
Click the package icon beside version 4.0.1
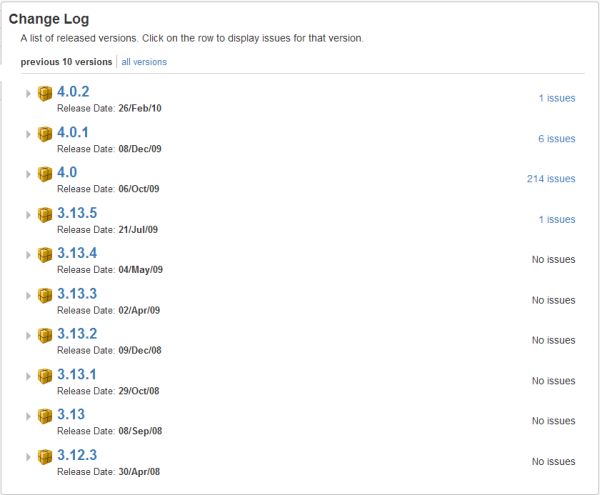pyautogui.click(x=45, y=134)
